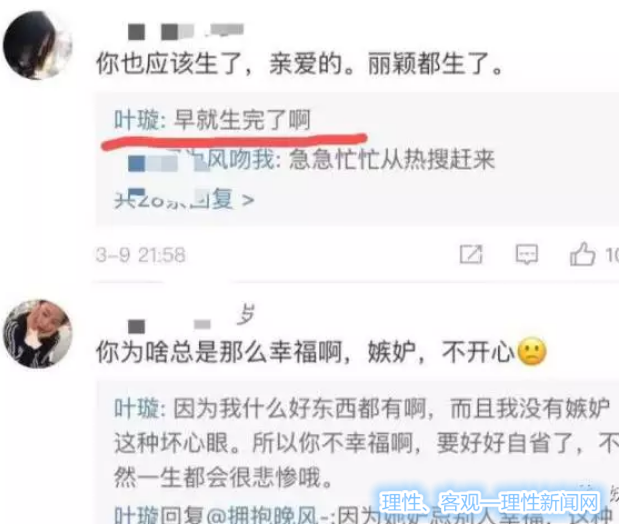This screenshot has height=528, width=619.
Task: Click the comment text 你也应该生了，亲爱的
Action: tap(219, 63)
